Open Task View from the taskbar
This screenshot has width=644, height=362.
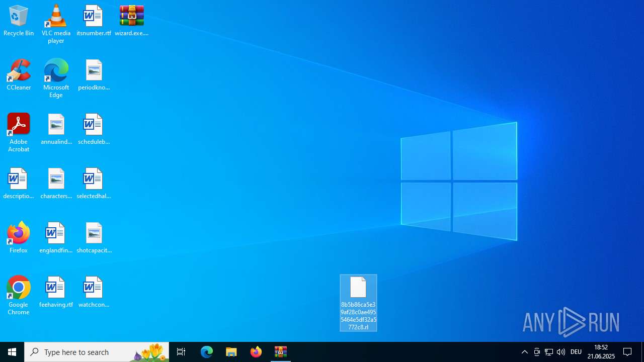pos(181,352)
